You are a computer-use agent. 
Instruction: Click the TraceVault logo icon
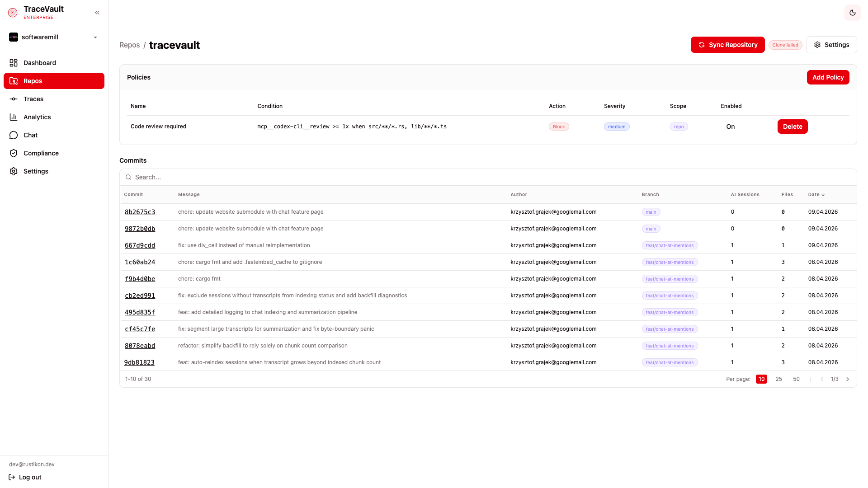click(13, 13)
